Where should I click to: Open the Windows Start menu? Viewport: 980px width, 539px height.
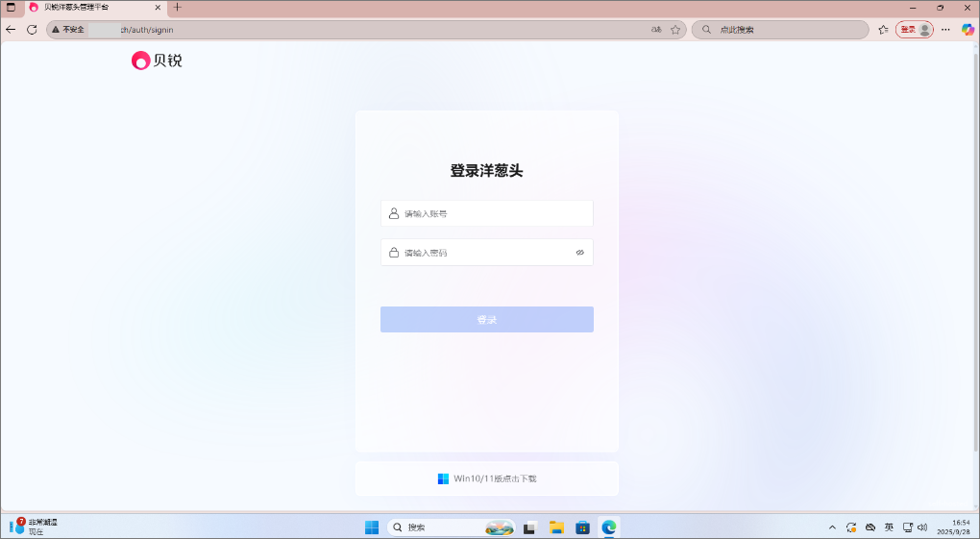(372, 527)
